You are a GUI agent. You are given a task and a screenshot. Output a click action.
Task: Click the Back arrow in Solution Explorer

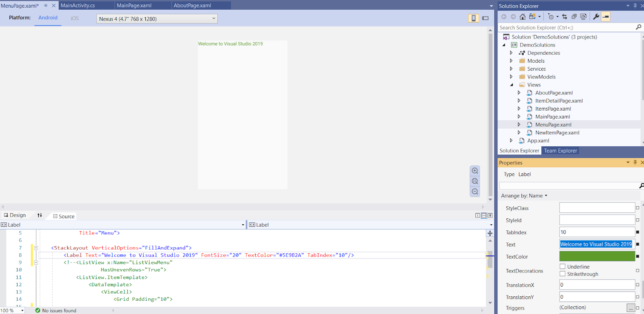point(504,16)
